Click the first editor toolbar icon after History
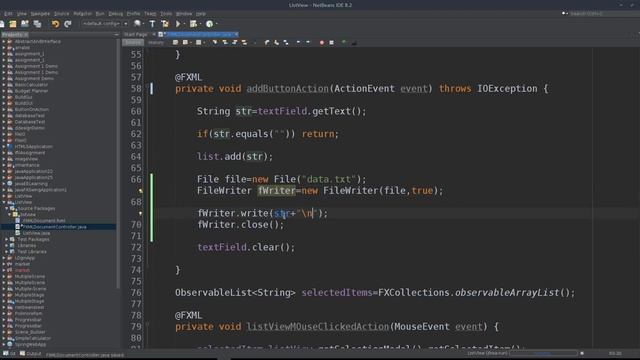The height and width of the screenshot is (360, 640). pyautogui.click(x=175, y=42)
